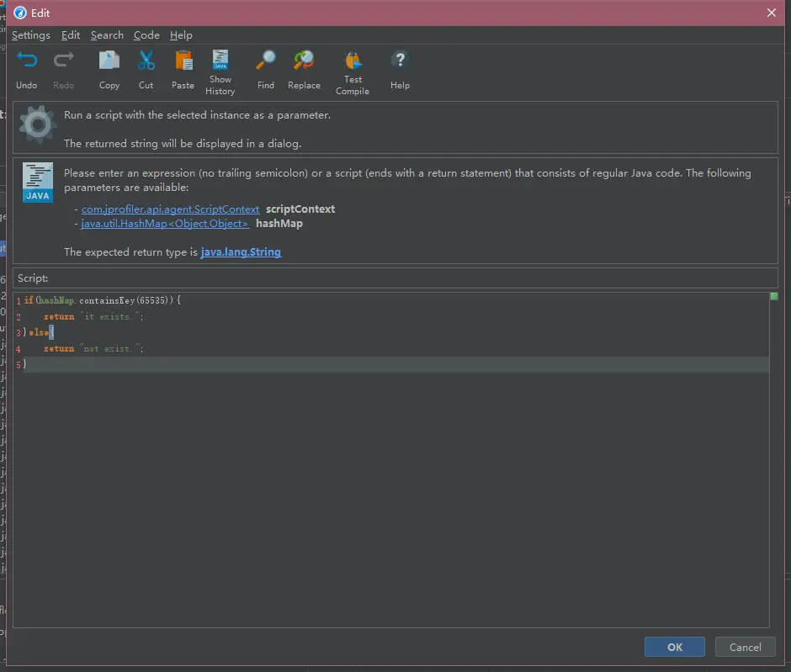791x672 pixels.
Task: Follow the java.util.HashMap<Object,Object> link
Action: pos(166,224)
